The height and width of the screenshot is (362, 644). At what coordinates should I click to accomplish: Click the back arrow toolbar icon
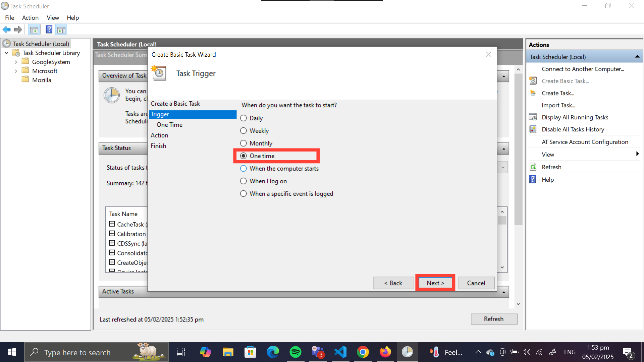[x=6, y=30]
